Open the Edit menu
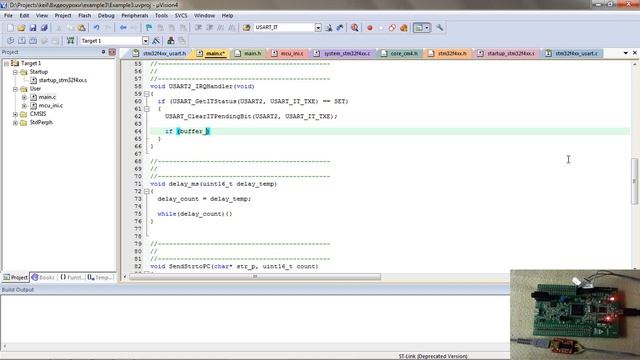The height and width of the screenshot is (360, 640). 24,16
